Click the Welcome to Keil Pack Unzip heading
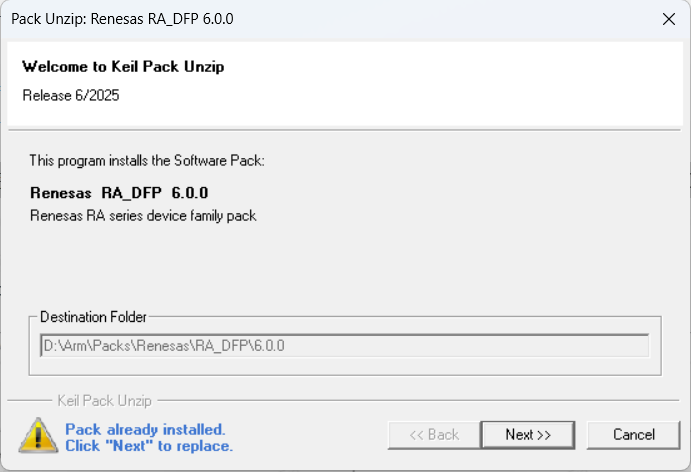691x472 pixels. 123,67
